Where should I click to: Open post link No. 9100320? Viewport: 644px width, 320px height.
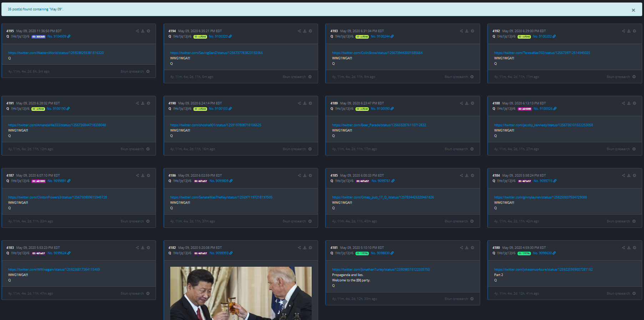coord(220,36)
